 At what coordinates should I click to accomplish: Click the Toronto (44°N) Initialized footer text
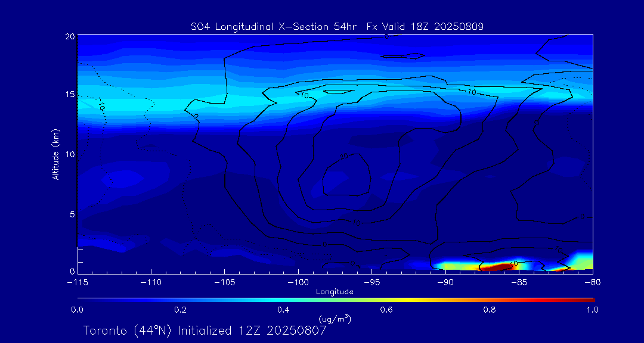[x=205, y=330]
